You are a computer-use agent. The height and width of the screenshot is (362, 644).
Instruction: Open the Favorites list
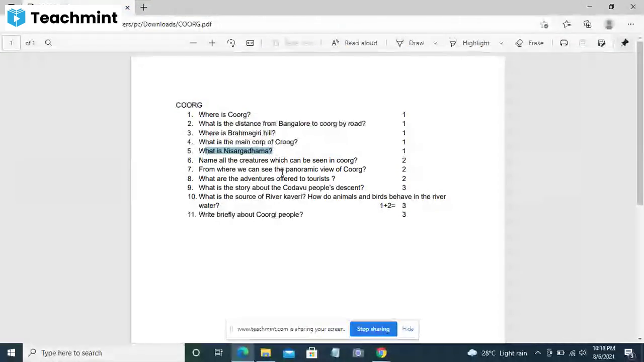pyautogui.click(x=567, y=24)
